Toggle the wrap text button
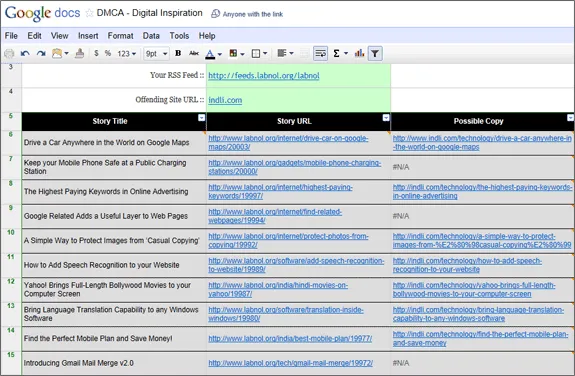 click(x=321, y=54)
